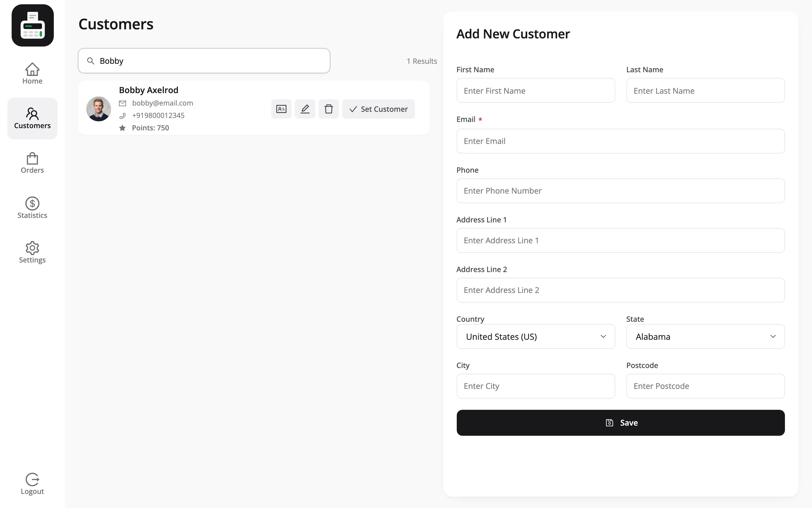Focus the Address Line 1 field
This screenshot has height=508, width=812.
coord(620,240)
